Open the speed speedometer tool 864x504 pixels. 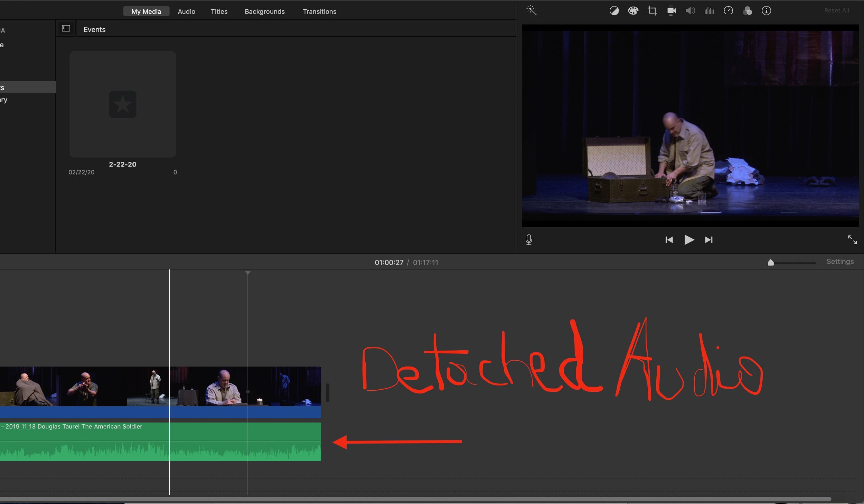[x=728, y=11]
